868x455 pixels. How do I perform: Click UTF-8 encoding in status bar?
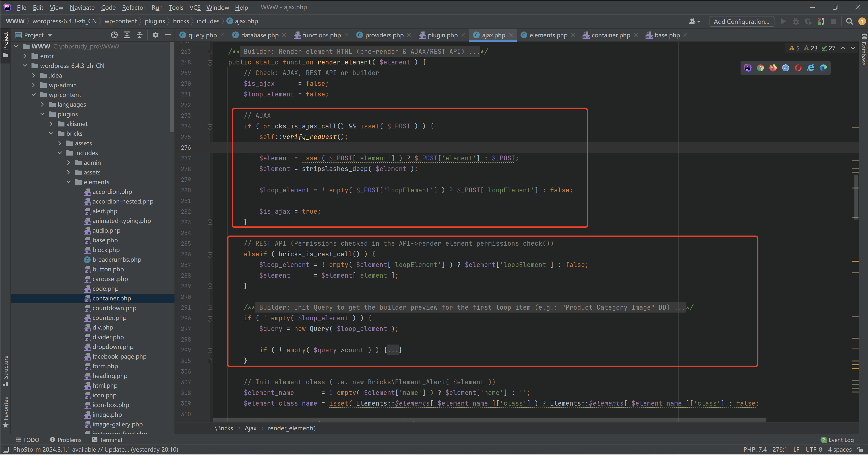(813, 449)
